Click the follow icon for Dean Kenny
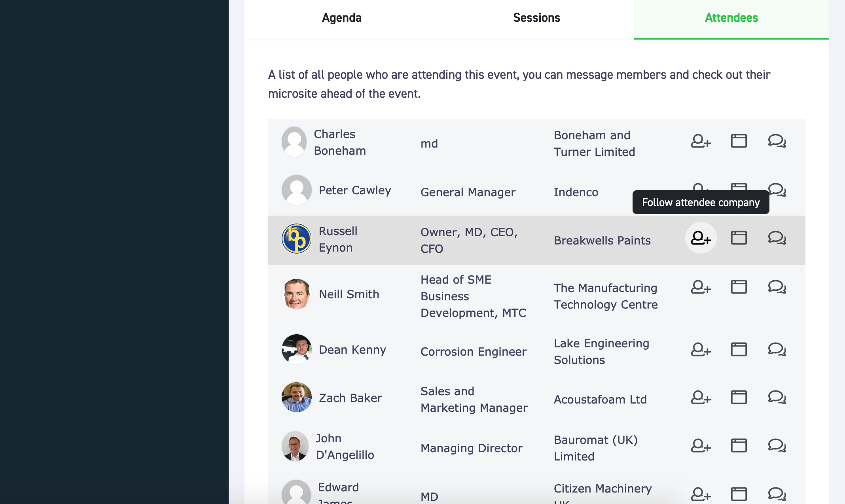This screenshot has width=845, height=504. pos(701,349)
